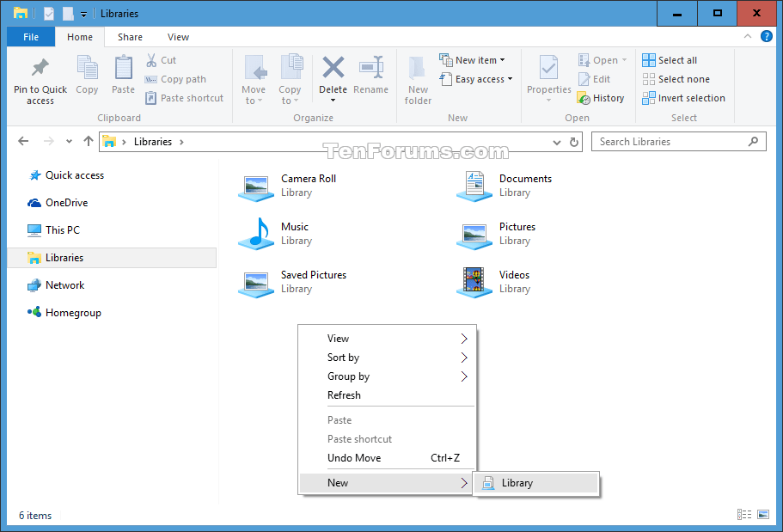Click Refresh in the context menu
The height and width of the screenshot is (532, 783).
[345, 394]
